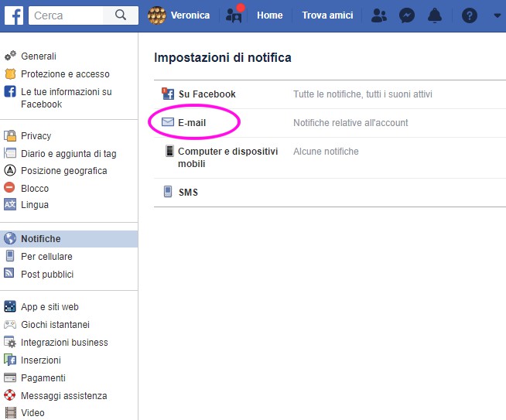
Task: Open Messaggi assistenza
Action: pyautogui.click(x=64, y=396)
